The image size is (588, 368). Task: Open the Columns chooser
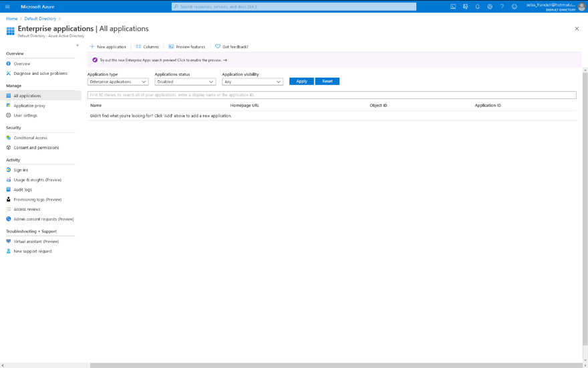coord(148,47)
